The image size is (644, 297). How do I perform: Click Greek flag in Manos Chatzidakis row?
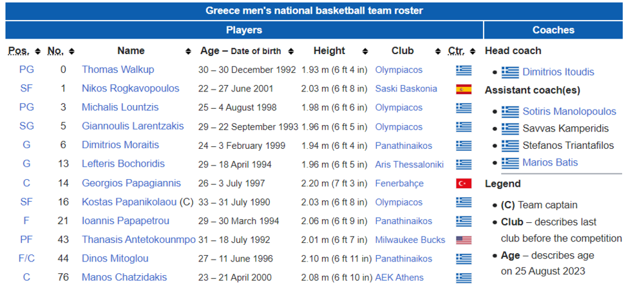click(x=463, y=278)
